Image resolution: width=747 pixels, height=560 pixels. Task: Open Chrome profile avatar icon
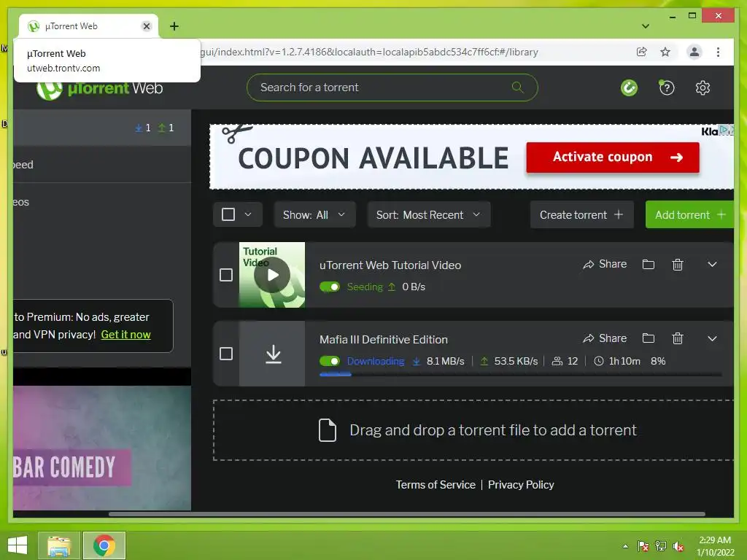tap(694, 52)
